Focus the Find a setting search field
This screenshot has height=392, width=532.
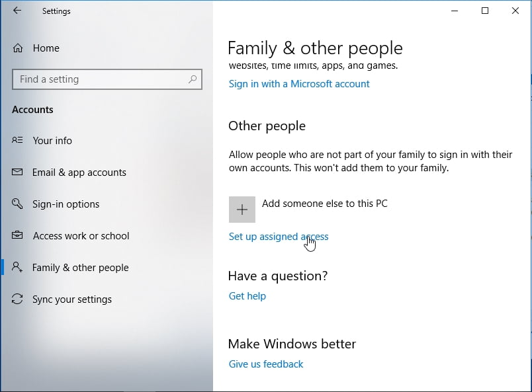pos(99,79)
